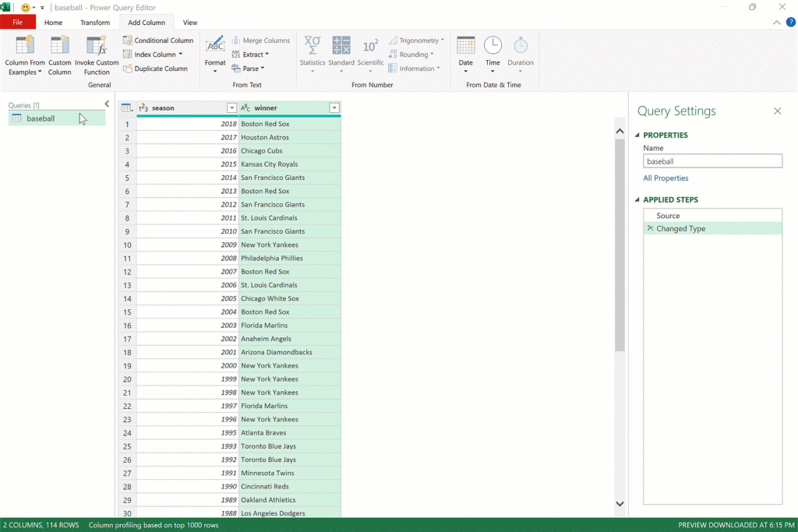Collapse the APPLIED STEPS section
This screenshot has height=532, width=798.
637,200
